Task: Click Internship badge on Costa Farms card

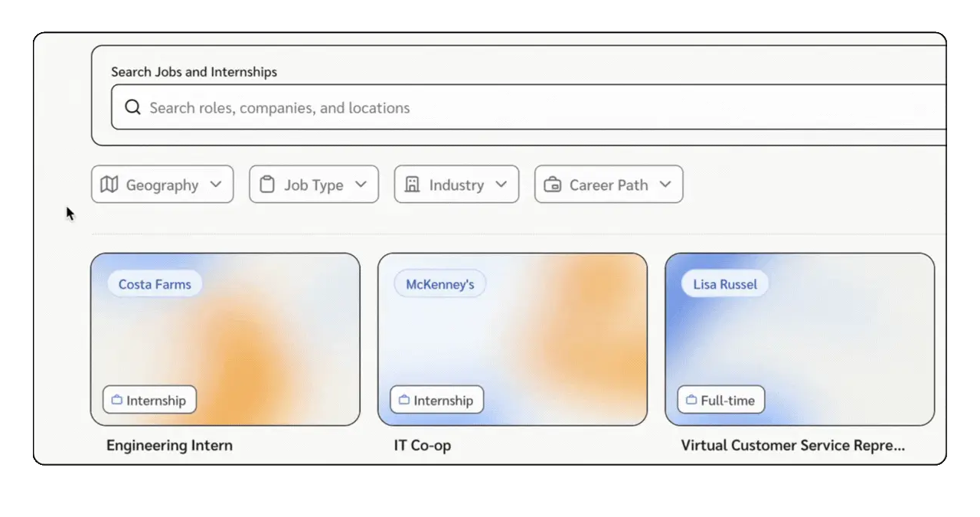Action: point(150,400)
